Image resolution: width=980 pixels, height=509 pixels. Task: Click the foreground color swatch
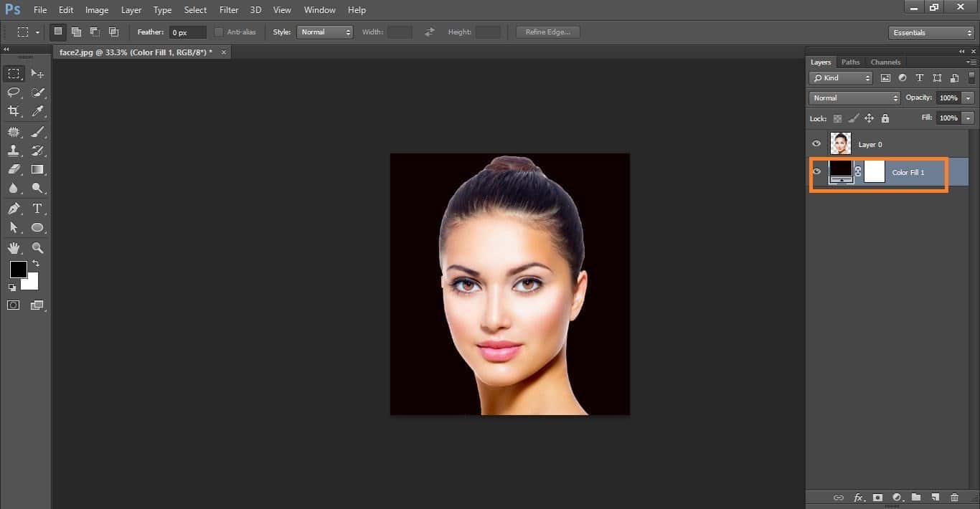point(18,270)
